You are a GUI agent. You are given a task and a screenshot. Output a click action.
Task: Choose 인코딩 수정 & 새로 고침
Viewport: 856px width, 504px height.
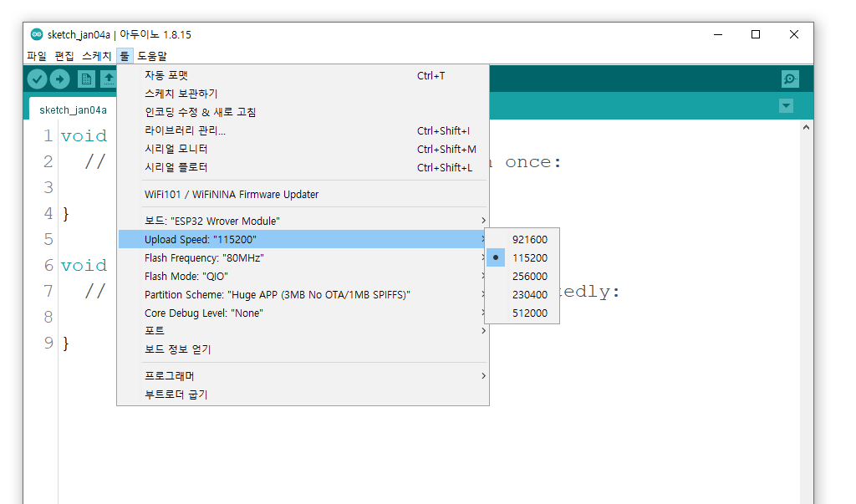point(303,112)
